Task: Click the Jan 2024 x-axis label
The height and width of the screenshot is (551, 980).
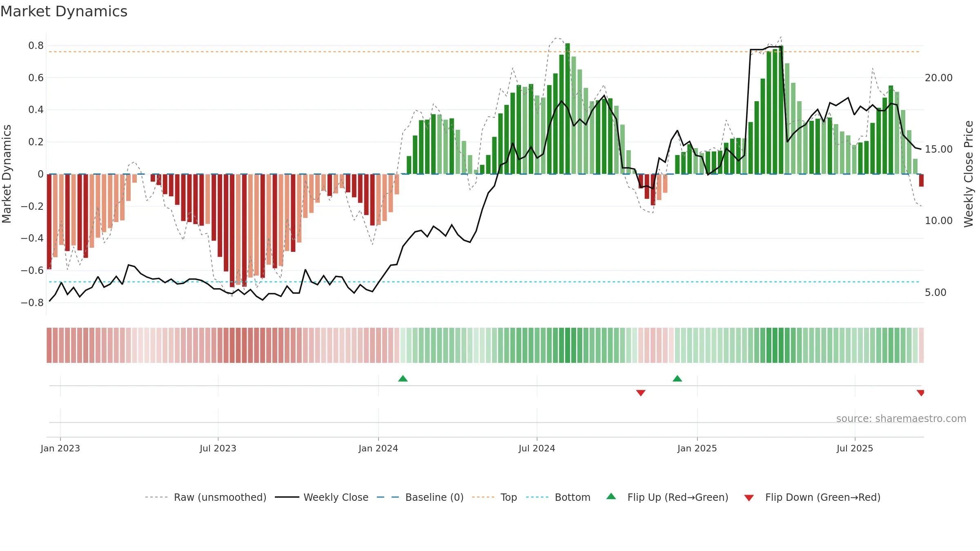Action: [x=379, y=448]
